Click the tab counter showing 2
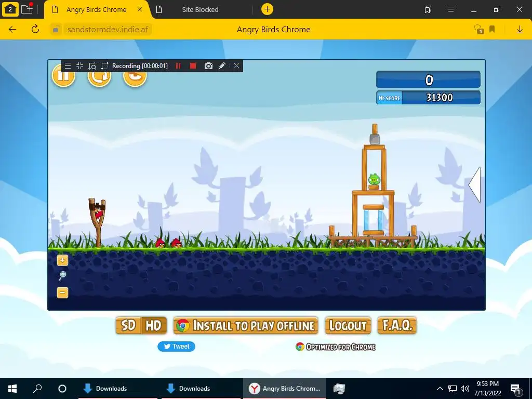The image size is (532, 399). tap(10, 9)
